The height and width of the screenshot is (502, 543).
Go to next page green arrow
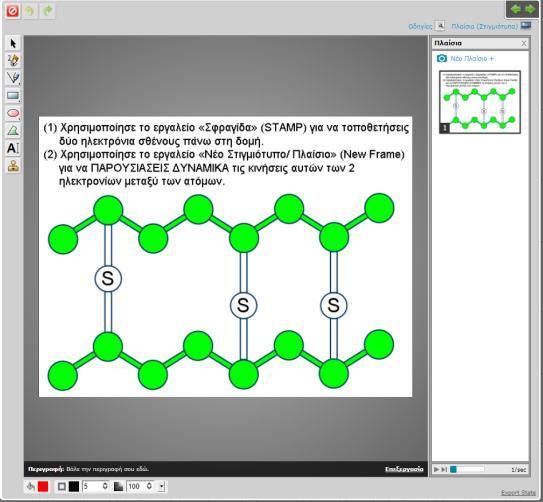point(530,9)
